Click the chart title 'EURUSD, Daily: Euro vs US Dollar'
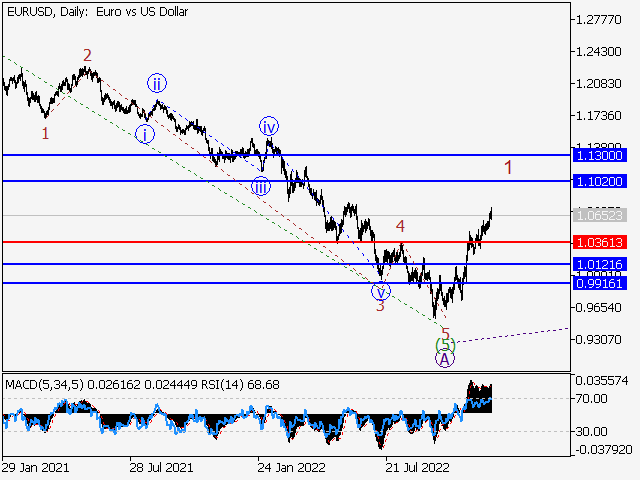 click(98, 12)
